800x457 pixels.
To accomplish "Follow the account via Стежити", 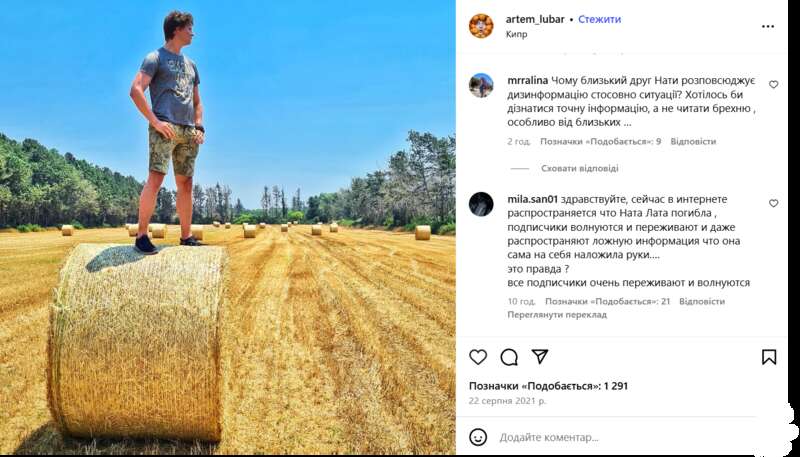I will point(599,19).
